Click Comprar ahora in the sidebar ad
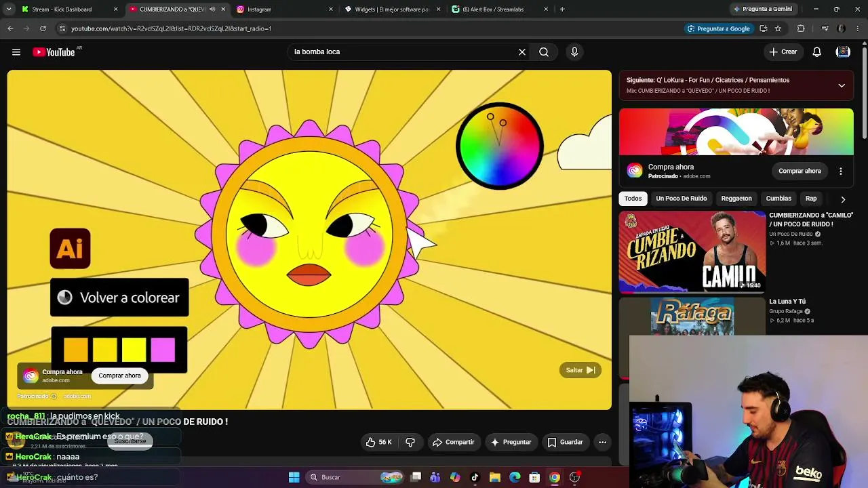868x488 pixels. (x=800, y=171)
